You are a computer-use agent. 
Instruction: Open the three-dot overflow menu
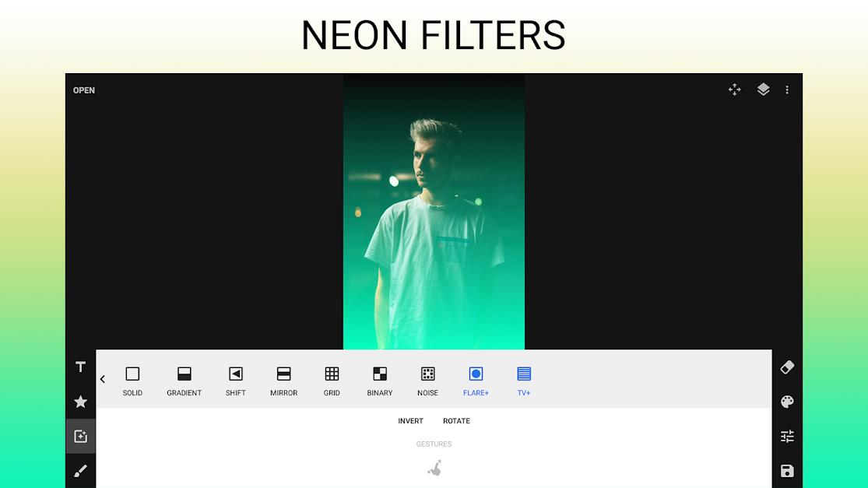click(787, 90)
